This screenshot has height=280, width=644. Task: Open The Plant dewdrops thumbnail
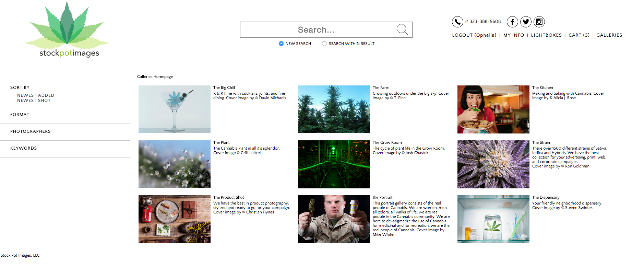point(175,164)
